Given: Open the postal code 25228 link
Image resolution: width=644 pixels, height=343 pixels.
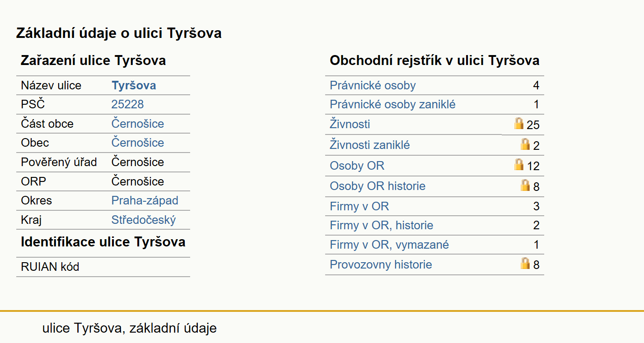Looking at the screenshot, I should click(x=127, y=105).
